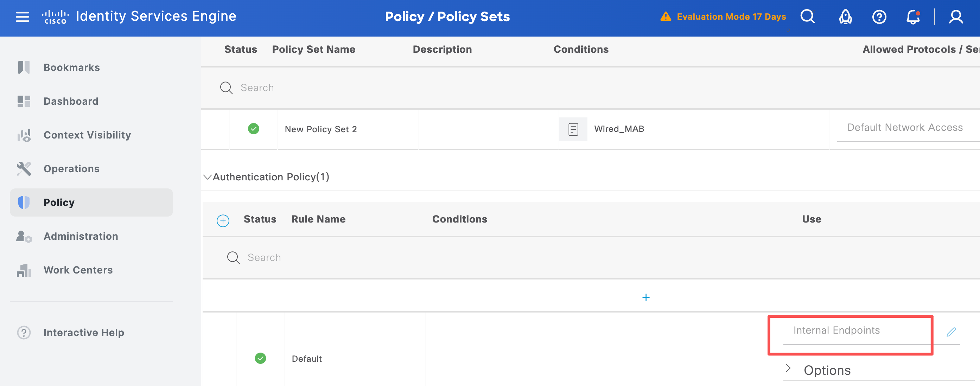
Task: Open the rocket launch icon
Action: 845,17
